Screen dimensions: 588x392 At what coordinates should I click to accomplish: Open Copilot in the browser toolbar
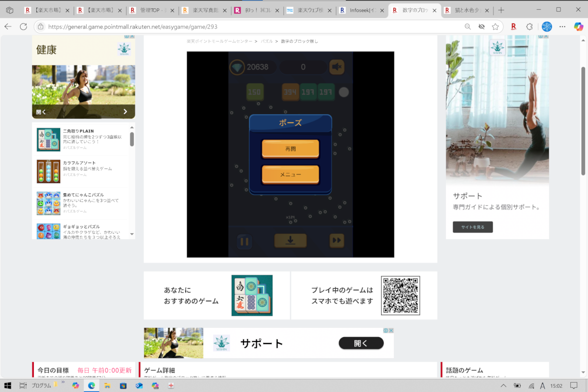(x=578, y=26)
